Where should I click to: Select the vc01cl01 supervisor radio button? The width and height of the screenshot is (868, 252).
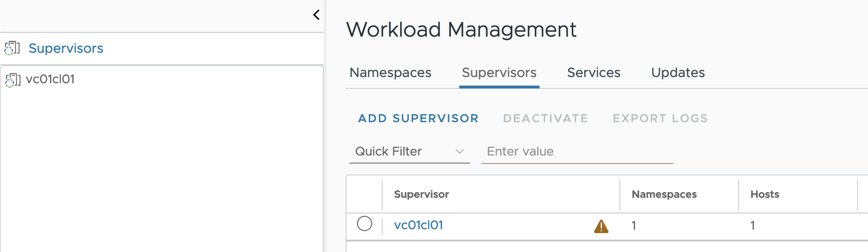click(365, 223)
